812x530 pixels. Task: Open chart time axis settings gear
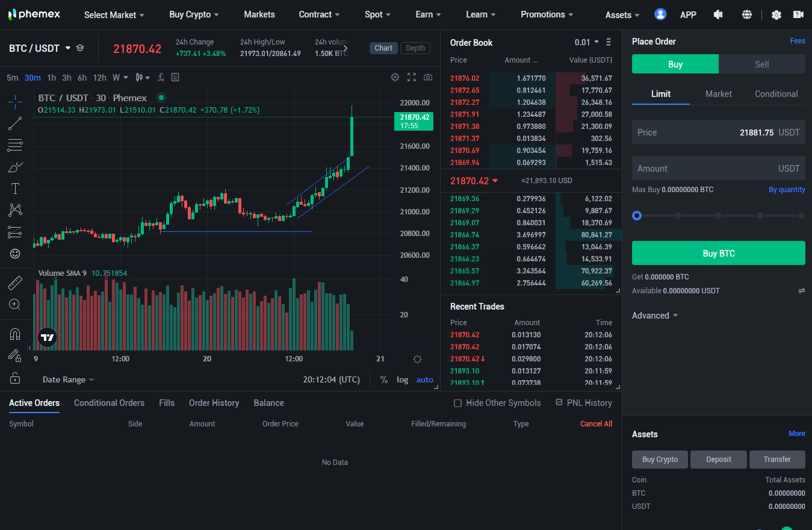417,359
